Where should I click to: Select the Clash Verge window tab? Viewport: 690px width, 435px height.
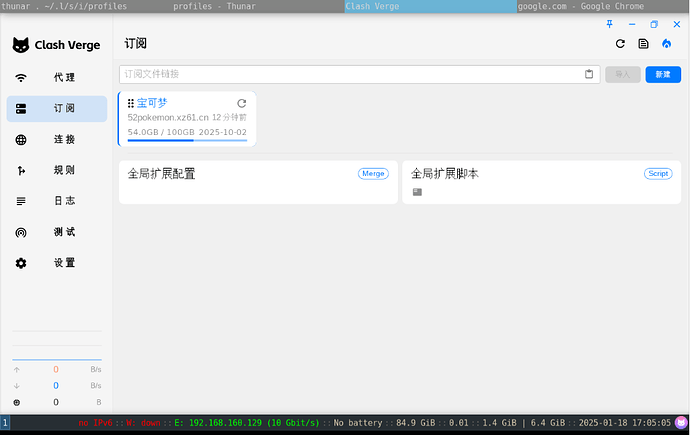pyautogui.click(x=430, y=6)
